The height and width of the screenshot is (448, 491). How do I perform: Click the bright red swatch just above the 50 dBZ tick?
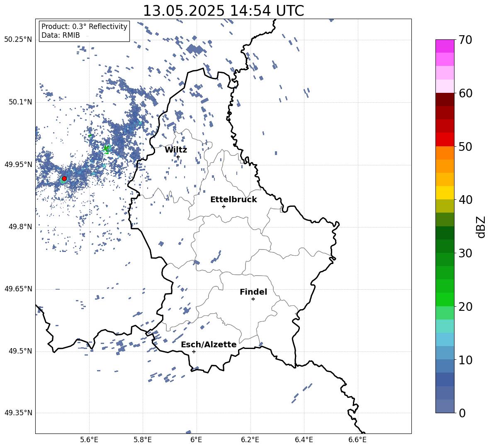[x=445, y=140]
